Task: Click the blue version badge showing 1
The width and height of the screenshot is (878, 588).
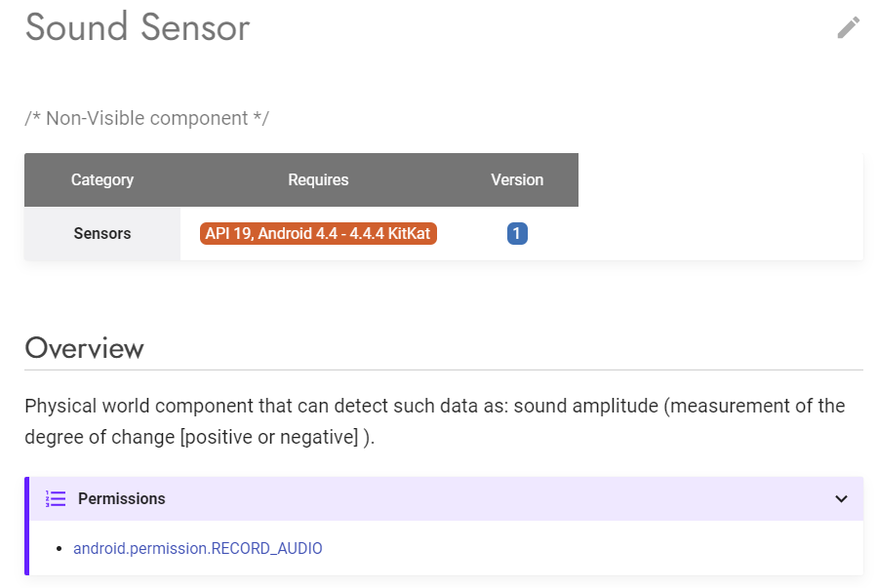Action: (x=517, y=233)
